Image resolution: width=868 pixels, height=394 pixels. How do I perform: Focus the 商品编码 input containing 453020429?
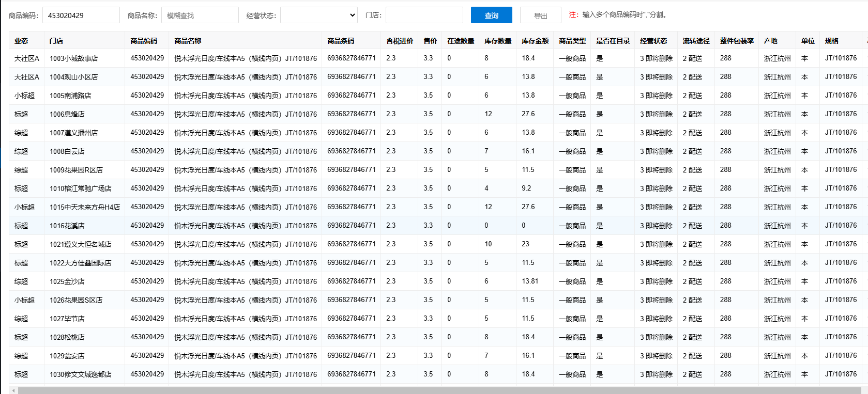(x=81, y=15)
